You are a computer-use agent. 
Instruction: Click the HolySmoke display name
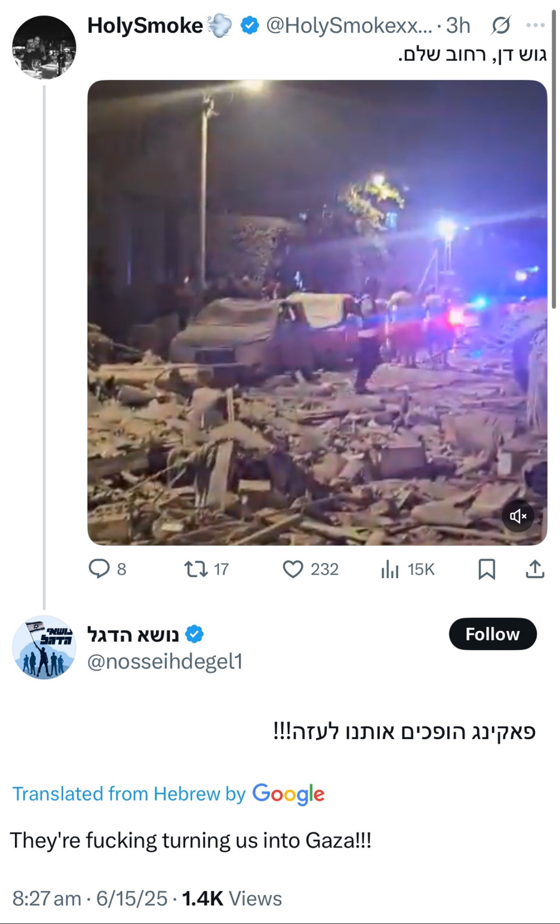click(x=145, y=25)
